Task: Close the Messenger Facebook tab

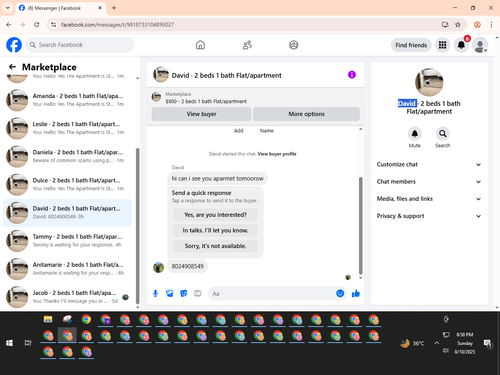Action: coord(100,8)
